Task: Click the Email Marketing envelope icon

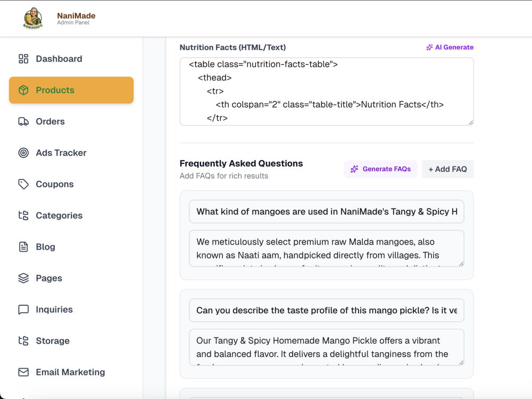Action: 23,372
